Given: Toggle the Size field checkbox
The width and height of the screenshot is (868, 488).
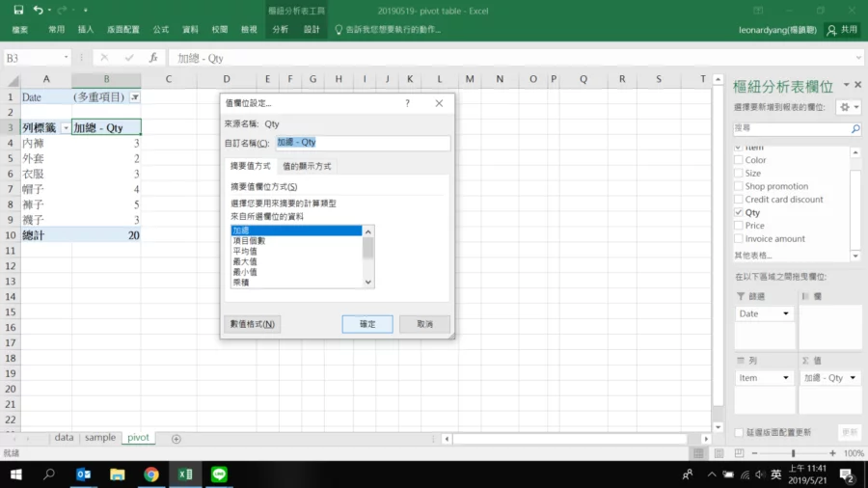Looking at the screenshot, I should coord(739,174).
